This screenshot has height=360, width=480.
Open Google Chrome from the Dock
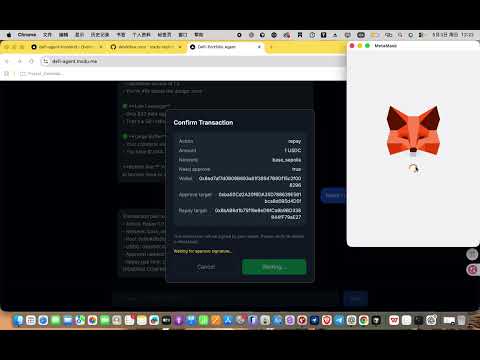[364, 320]
